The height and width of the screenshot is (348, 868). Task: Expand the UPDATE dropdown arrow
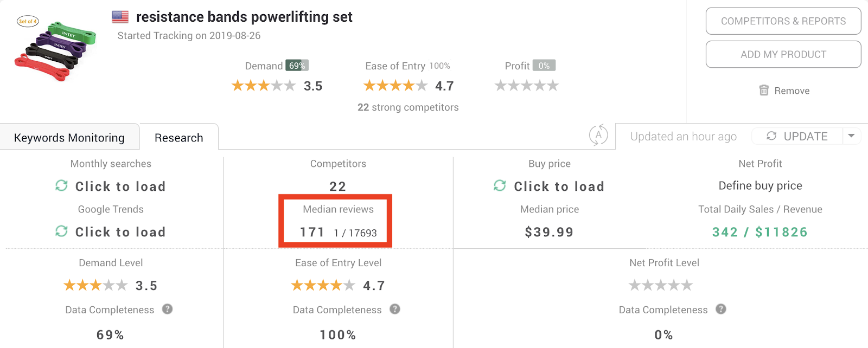[x=852, y=136]
